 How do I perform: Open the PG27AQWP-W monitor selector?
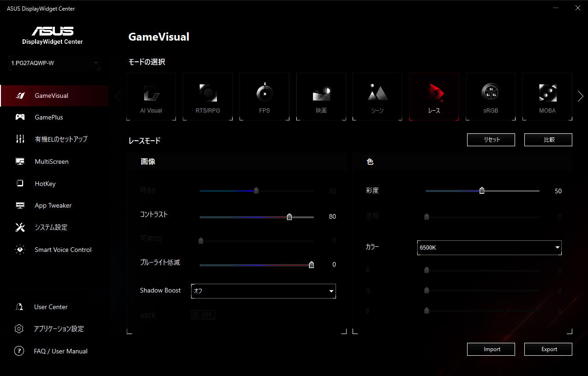[x=54, y=63]
